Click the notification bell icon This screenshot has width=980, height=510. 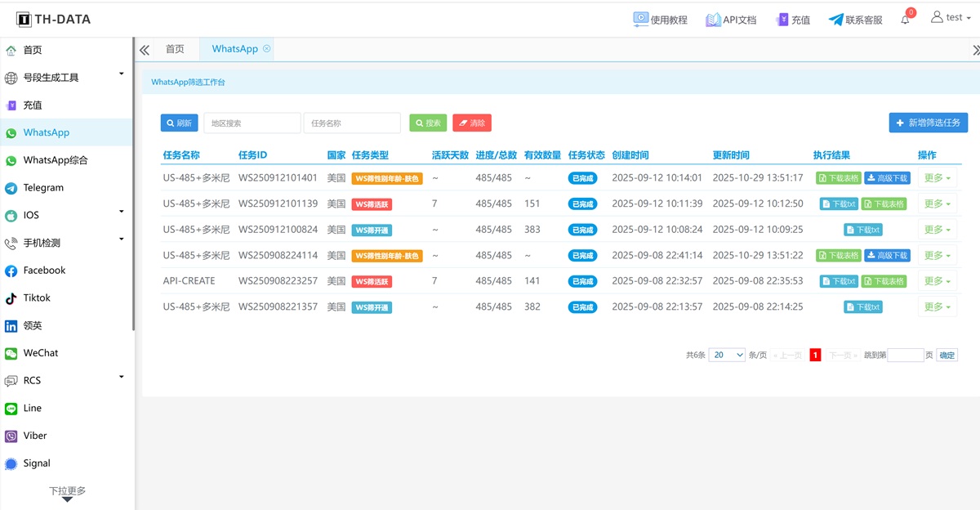(x=905, y=20)
